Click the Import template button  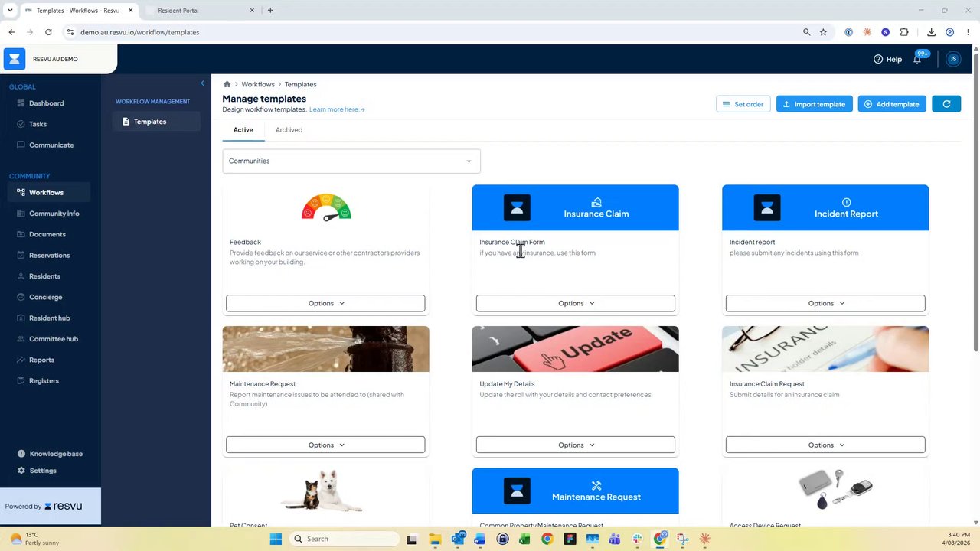tap(814, 104)
